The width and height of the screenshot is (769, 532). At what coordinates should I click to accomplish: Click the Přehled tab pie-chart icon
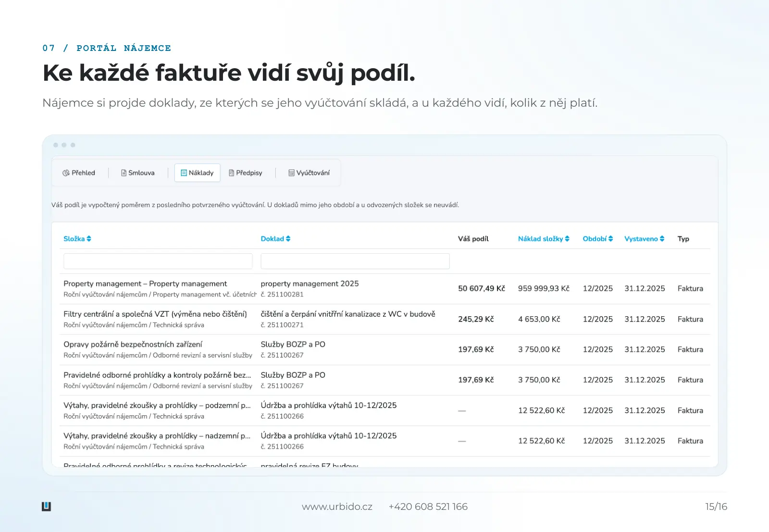coord(66,173)
